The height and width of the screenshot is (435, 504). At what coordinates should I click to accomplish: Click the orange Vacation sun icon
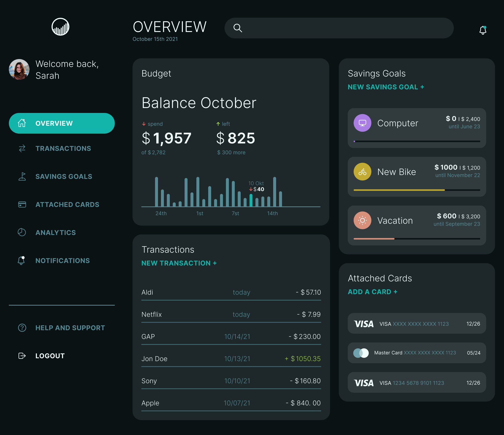click(x=362, y=220)
